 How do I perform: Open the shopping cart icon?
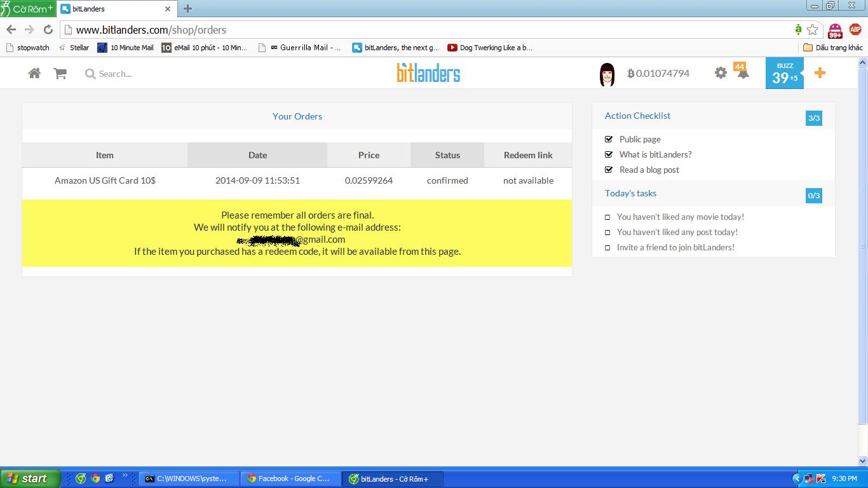click(60, 74)
